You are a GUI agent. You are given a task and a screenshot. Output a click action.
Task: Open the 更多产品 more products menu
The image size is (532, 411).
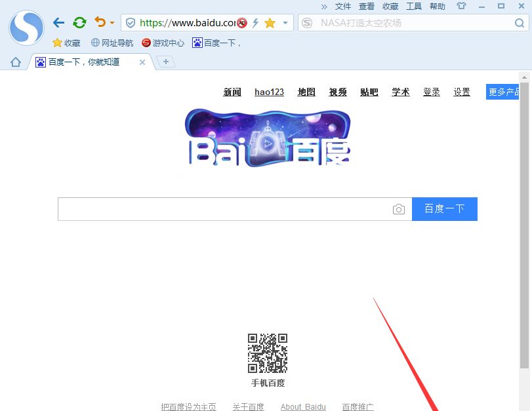coord(504,92)
